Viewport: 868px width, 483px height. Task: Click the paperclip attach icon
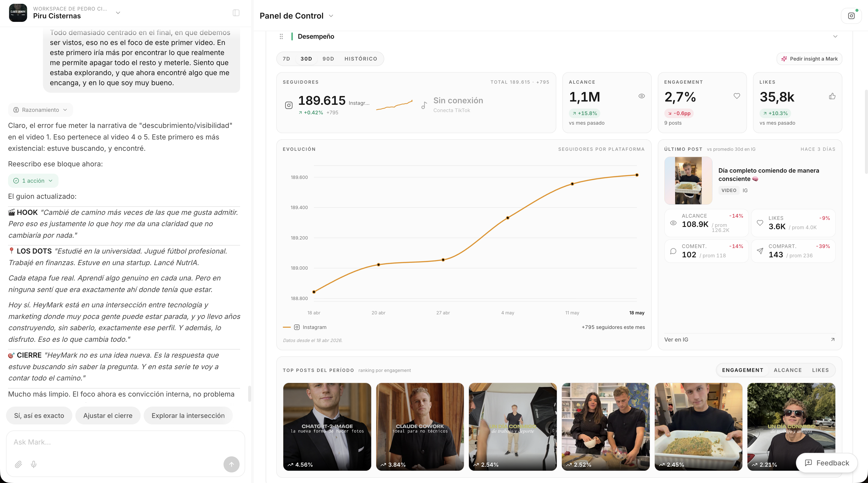[x=18, y=464]
